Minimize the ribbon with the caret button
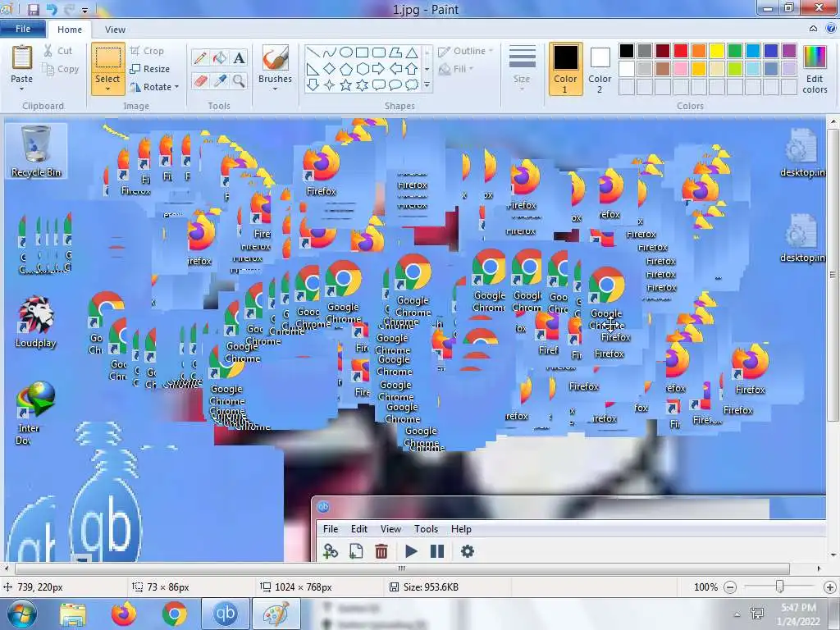This screenshot has width=840, height=630. coord(813,29)
